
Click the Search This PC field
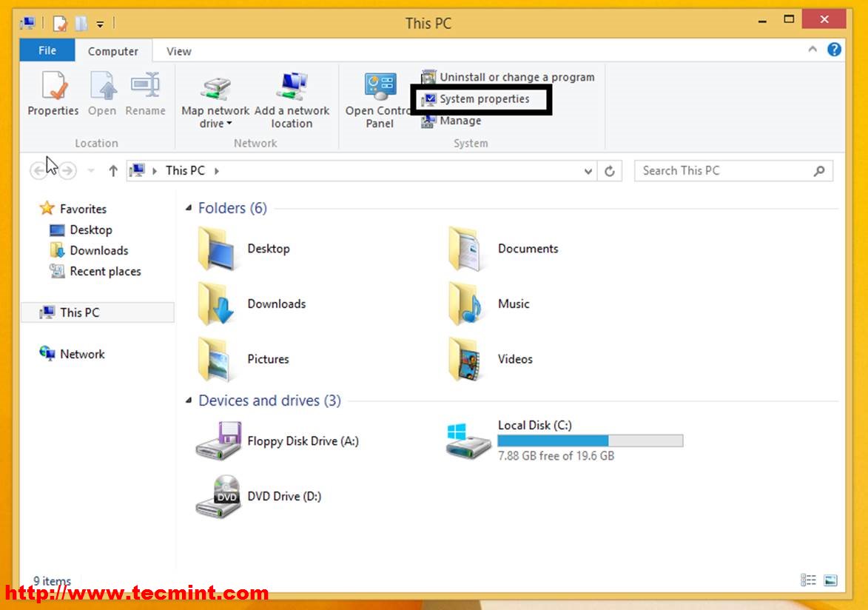(x=733, y=171)
